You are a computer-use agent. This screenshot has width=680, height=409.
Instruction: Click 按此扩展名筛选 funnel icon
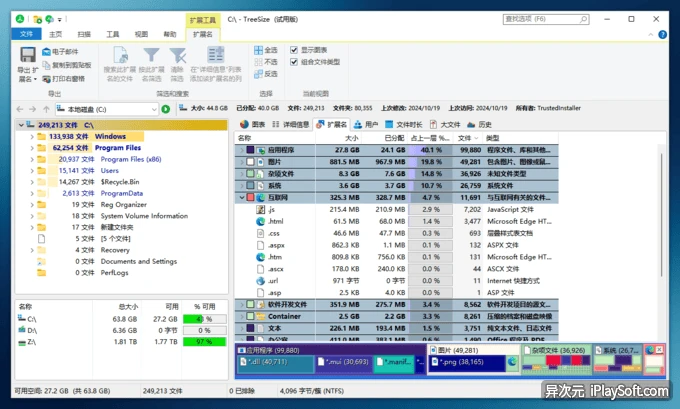point(151,55)
